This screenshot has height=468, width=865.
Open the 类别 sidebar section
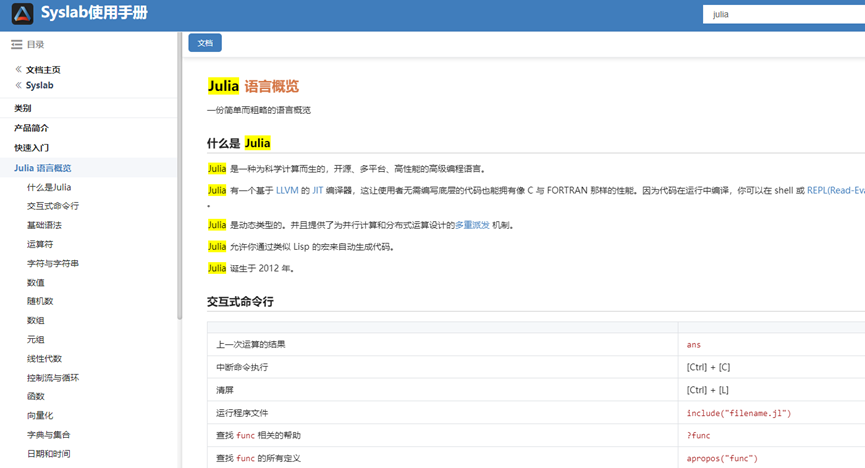click(x=23, y=108)
